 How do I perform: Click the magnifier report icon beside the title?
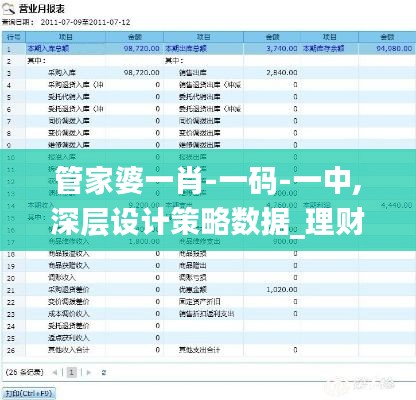pos(8,8)
